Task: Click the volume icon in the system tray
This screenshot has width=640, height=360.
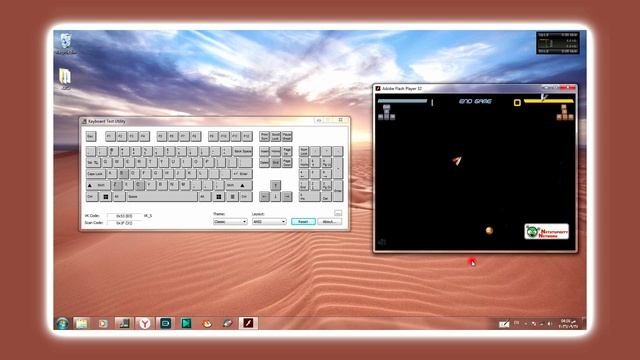Action: (x=550, y=324)
